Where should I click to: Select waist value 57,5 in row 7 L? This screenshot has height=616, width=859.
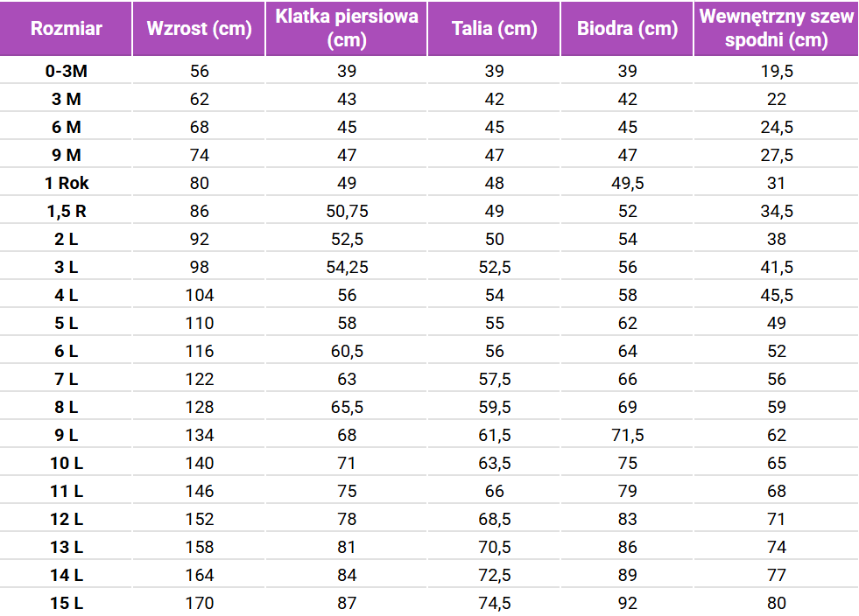[x=495, y=379]
